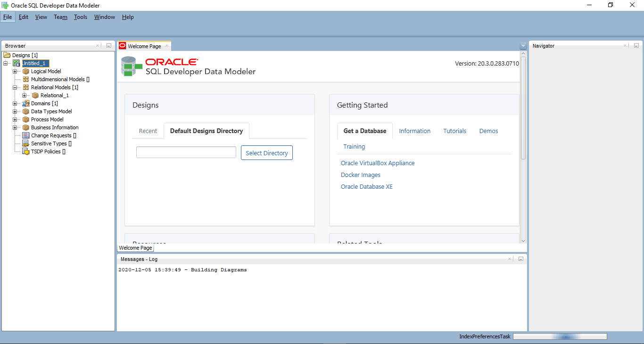Minimize the Browser panel

click(x=108, y=46)
